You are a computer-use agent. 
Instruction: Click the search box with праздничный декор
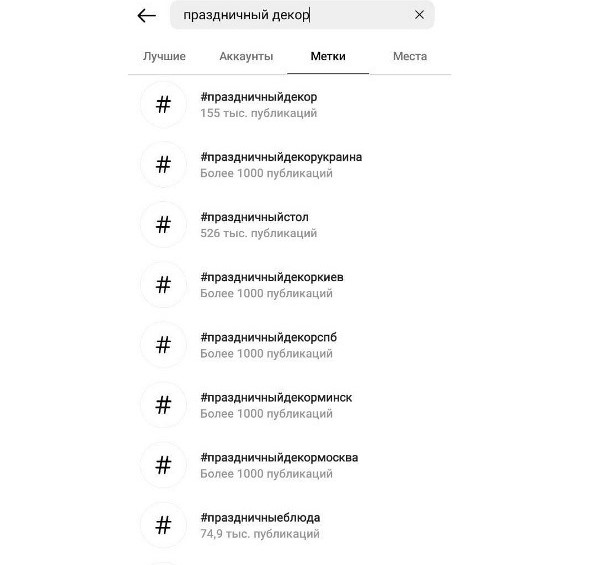coord(302,15)
